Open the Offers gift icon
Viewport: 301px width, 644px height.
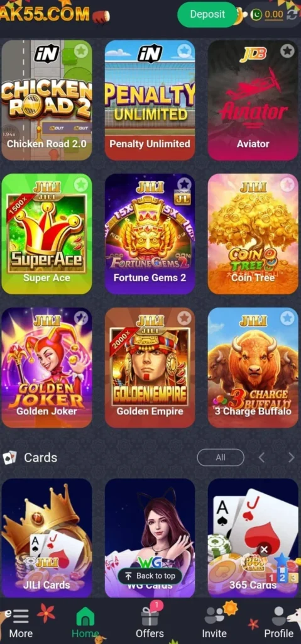[x=150, y=616]
